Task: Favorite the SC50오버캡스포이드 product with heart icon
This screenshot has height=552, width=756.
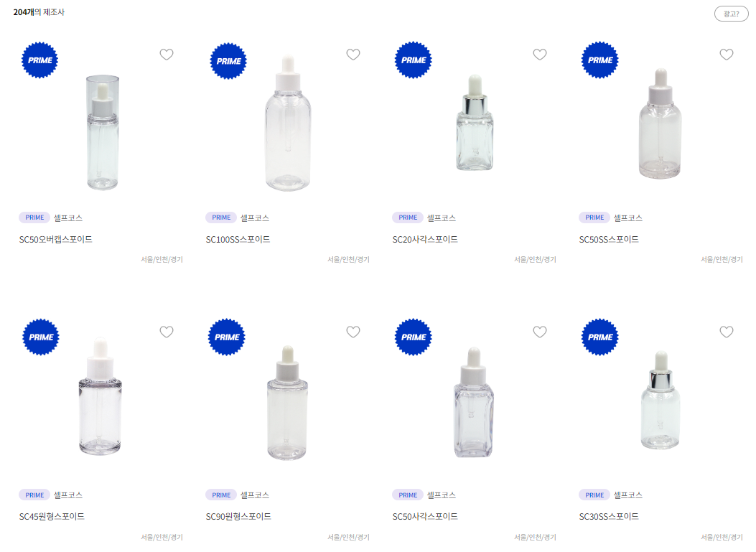Action: pos(167,55)
